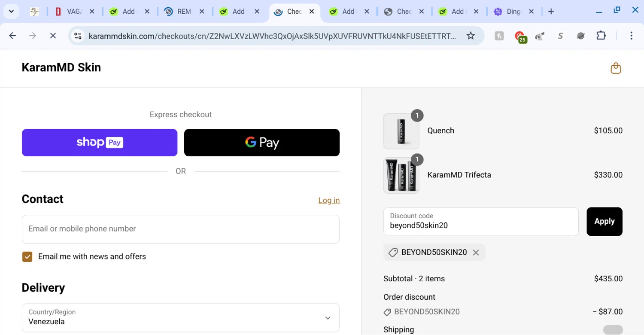Click the Log in link
The width and height of the screenshot is (644, 335).
[329, 200]
